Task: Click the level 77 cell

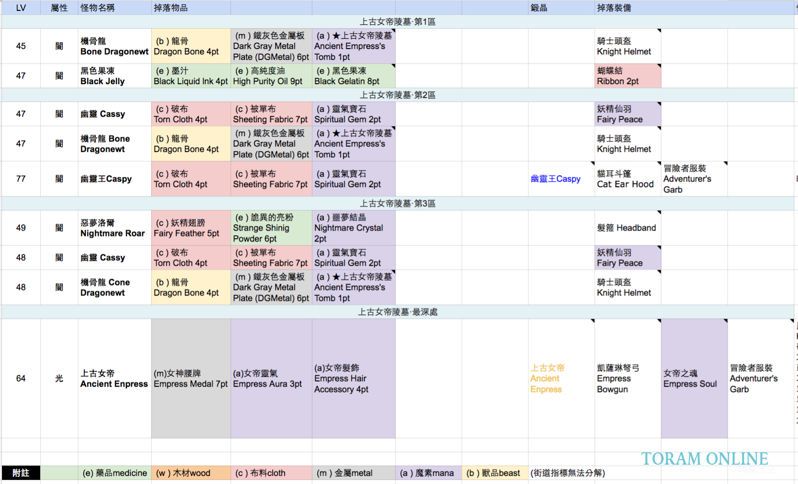Action: click(21, 179)
